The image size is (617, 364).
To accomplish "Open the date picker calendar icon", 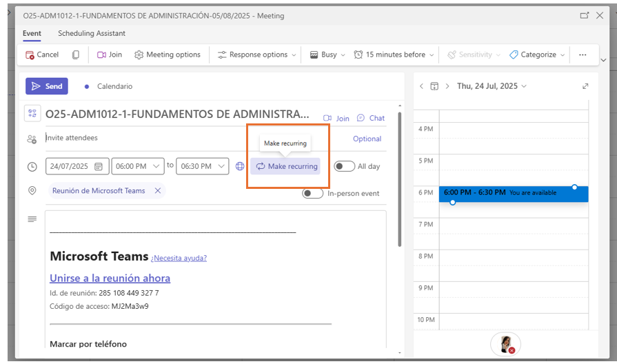I will pos(99,166).
